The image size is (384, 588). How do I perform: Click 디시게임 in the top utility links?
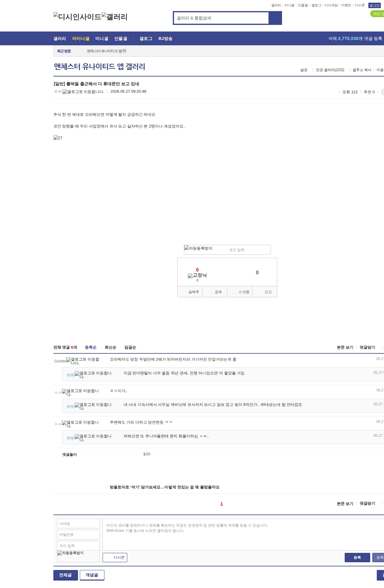click(x=331, y=5)
